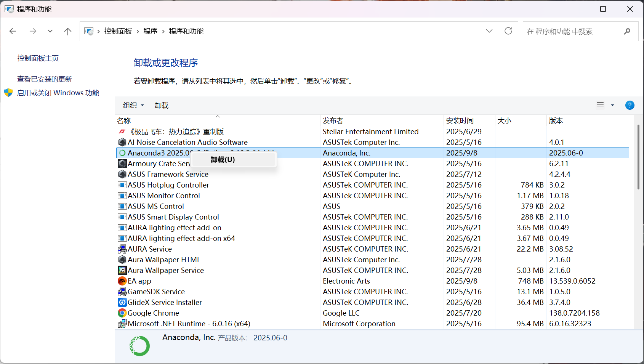
Task: Navigate back with the left arrow
Action: click(x=13, y=31)
